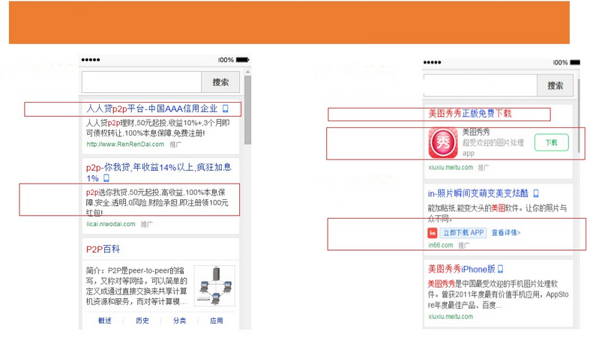Open the p2p-你我贷 年收益14%以上 result
The width and height of the screenshot is (590, 364).
158,172
